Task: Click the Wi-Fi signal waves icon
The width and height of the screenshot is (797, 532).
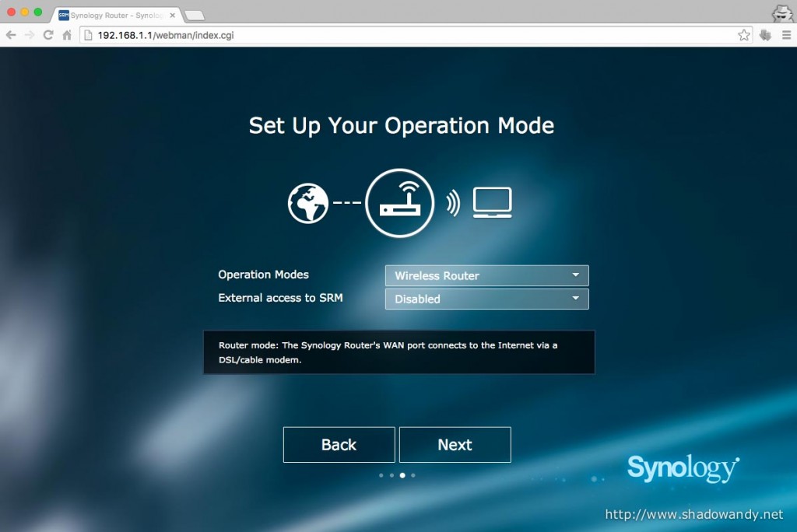Action: (453, 203)
